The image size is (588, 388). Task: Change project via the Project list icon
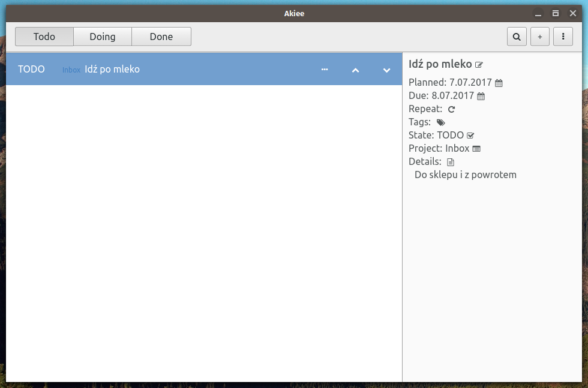[476, 149]
